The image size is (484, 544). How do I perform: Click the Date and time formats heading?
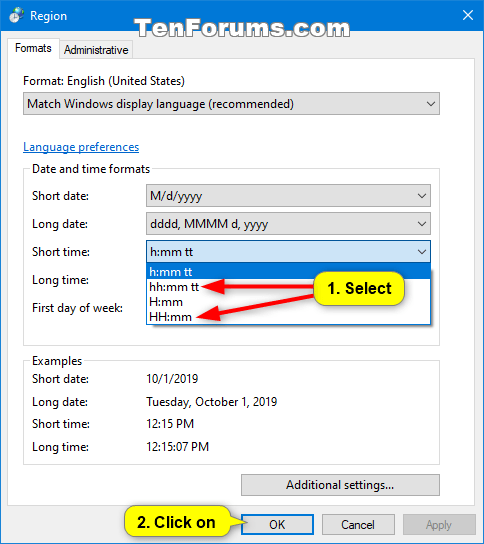pos(91,169)
